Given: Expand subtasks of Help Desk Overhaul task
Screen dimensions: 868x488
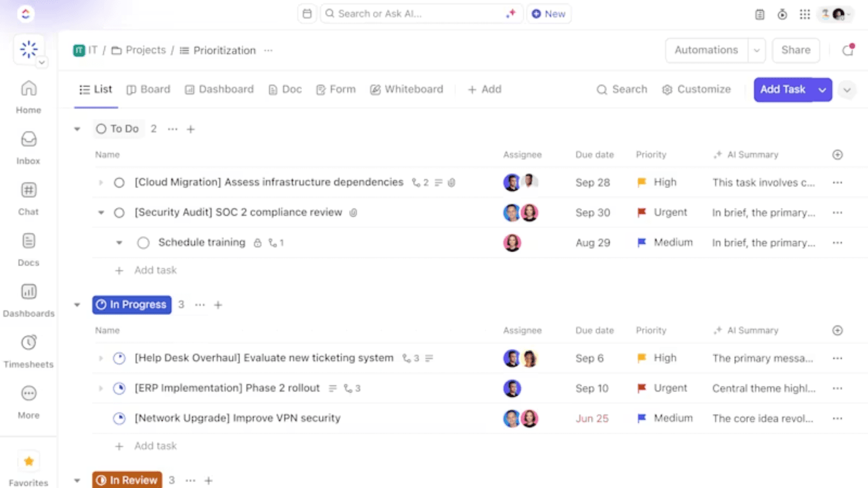Looking at the screenshot, I should [100, 358].
